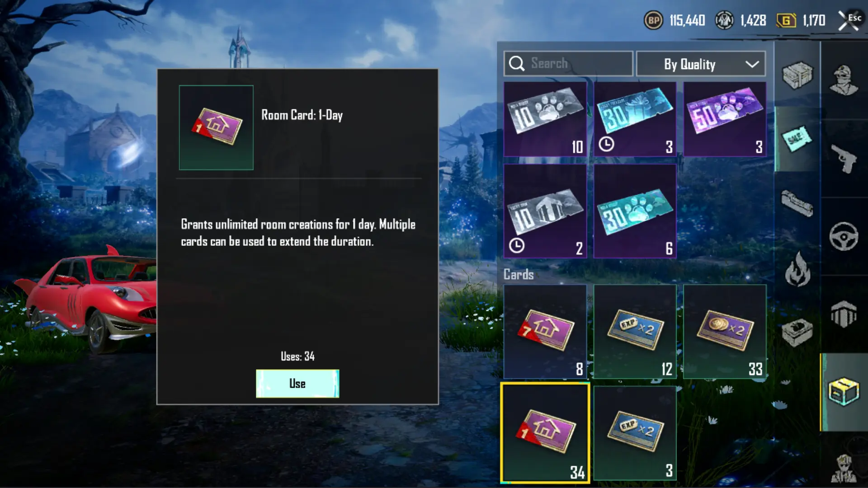Click the G-Coin currency icon
Image resolution: width=868 pixels, height=488 pixels.
(x=786, y=20)
